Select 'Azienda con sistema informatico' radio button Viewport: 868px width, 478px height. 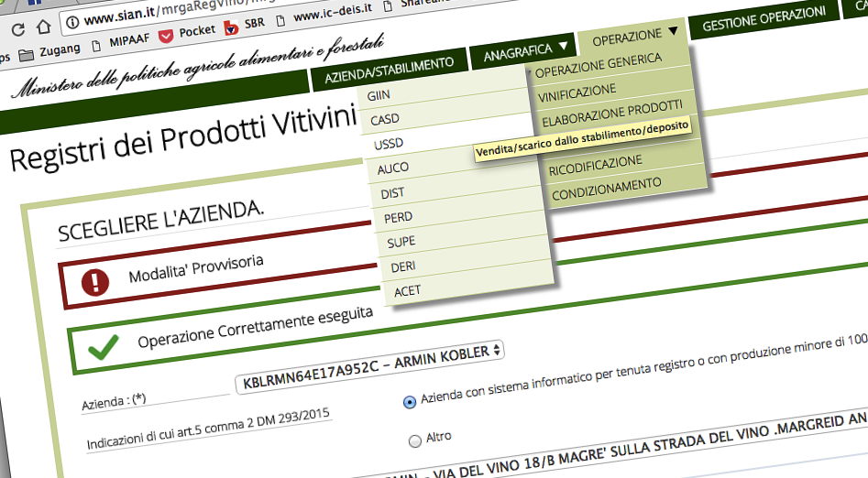click(x=409, y=401)
